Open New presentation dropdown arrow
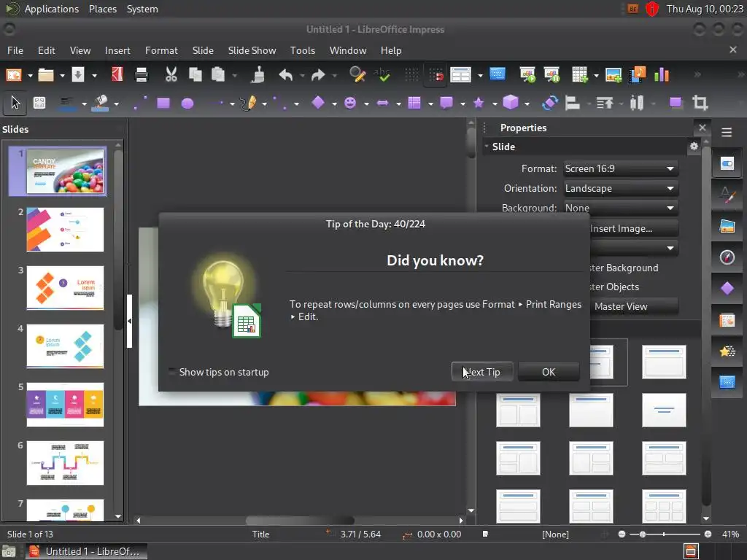Viewport: 747px width, 560px height. (x=30, y=75)
